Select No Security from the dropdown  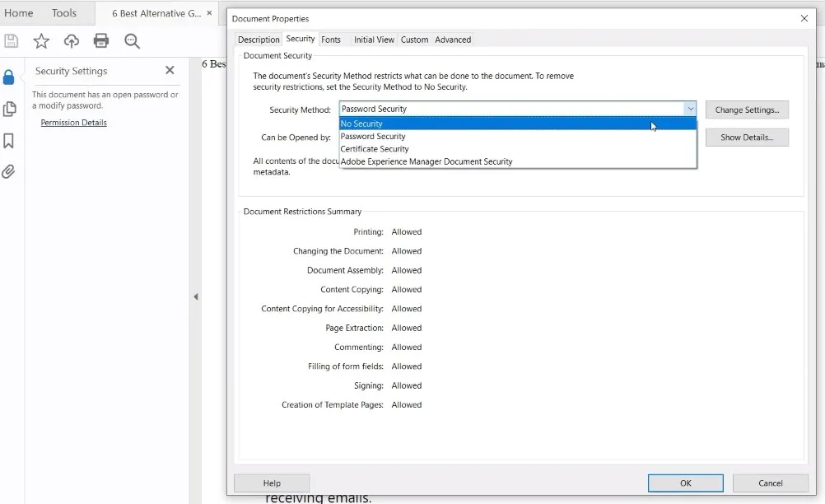tap(412, 123)
